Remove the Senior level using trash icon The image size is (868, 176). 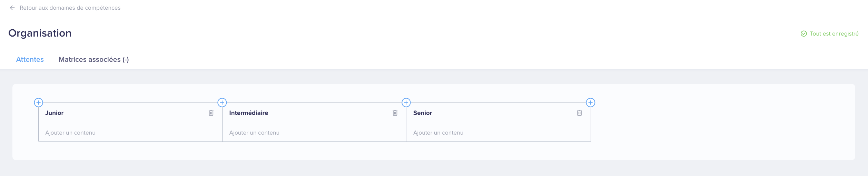pos(580,113)
